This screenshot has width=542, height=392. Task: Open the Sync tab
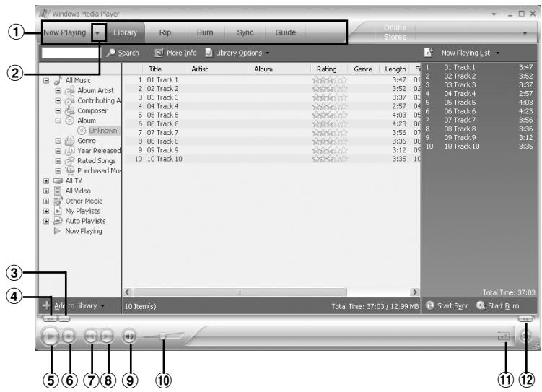245,32
